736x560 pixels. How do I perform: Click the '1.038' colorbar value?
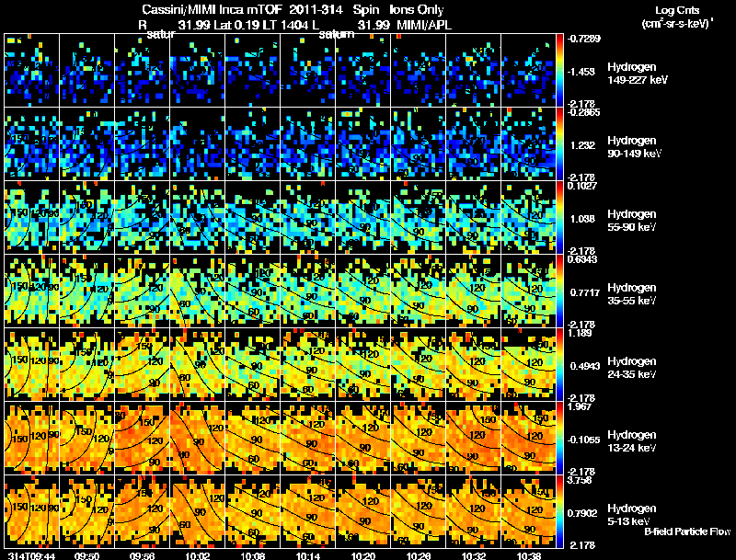pos(582,219)
